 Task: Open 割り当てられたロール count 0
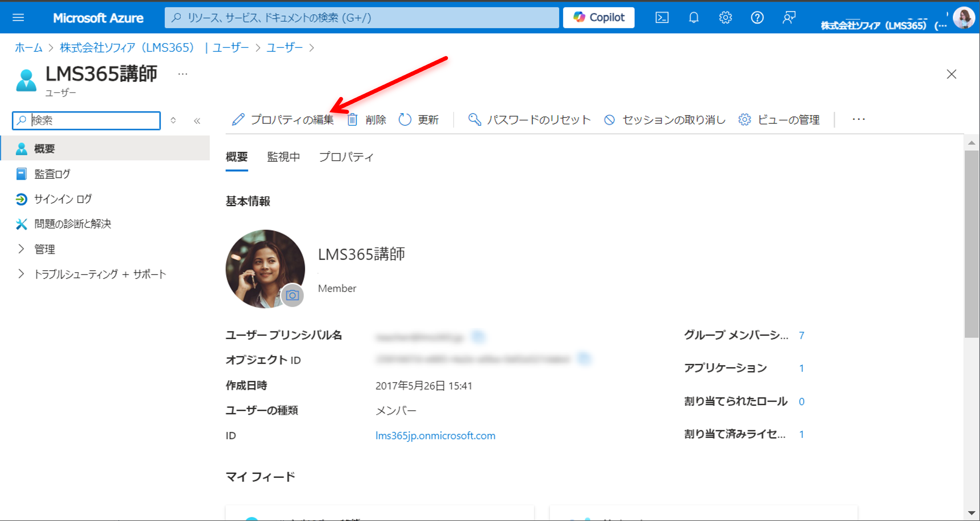(x=801, y=401)
